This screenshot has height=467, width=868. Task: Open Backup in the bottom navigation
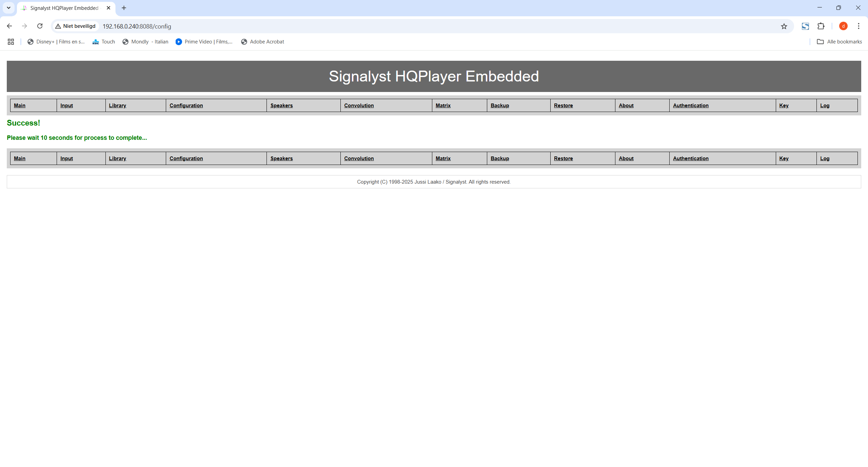(500, 158)
